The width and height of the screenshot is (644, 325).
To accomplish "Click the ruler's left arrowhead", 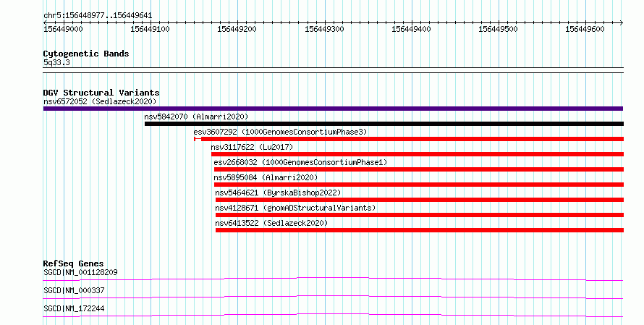I will [45, 23].
